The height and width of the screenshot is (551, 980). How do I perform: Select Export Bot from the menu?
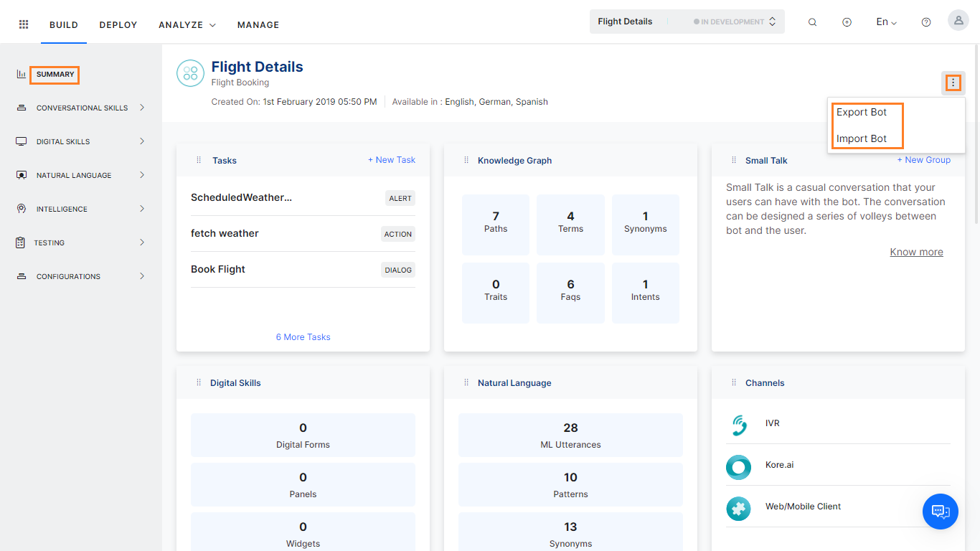[861, 112]
